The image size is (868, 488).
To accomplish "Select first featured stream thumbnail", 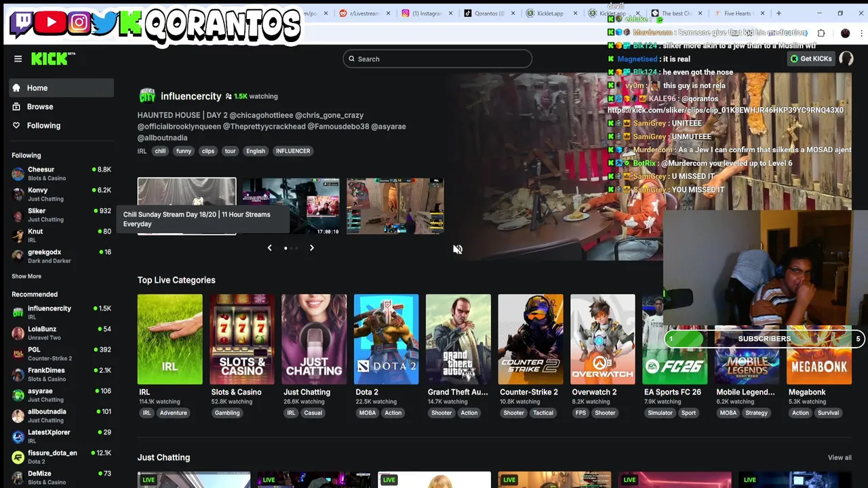I will point(186,206).
